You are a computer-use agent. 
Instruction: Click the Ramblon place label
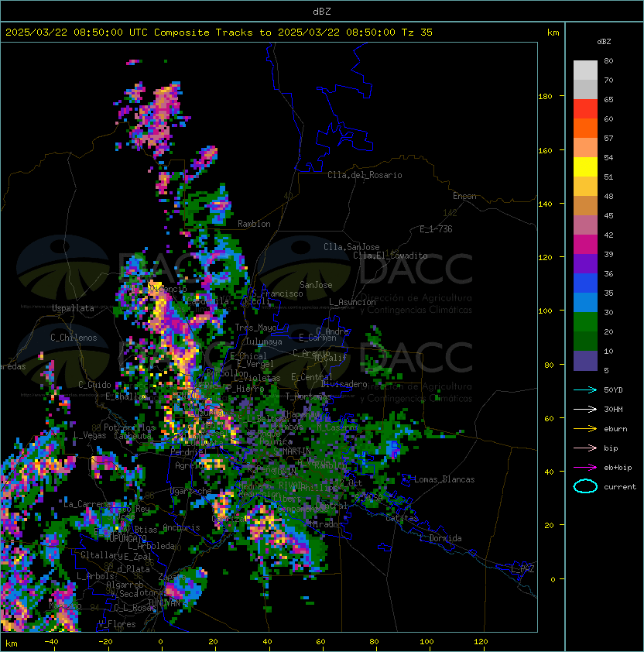click(254, 224)
